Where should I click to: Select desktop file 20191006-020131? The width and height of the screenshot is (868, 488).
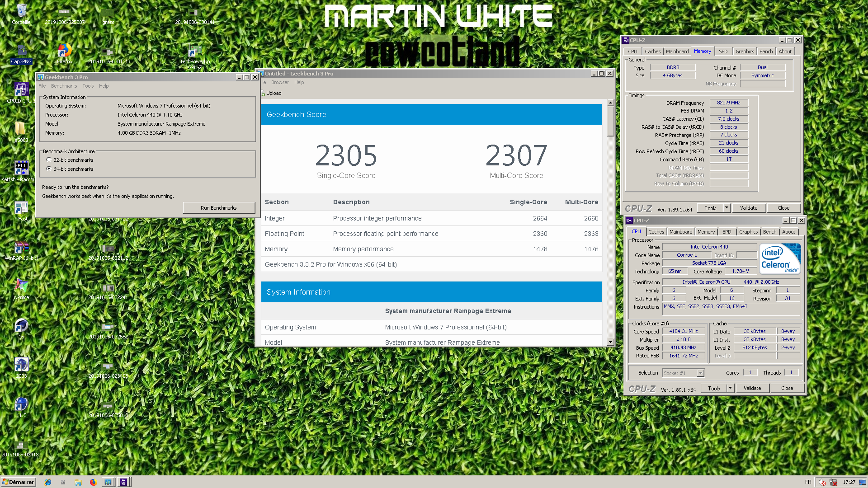(108, 55)
